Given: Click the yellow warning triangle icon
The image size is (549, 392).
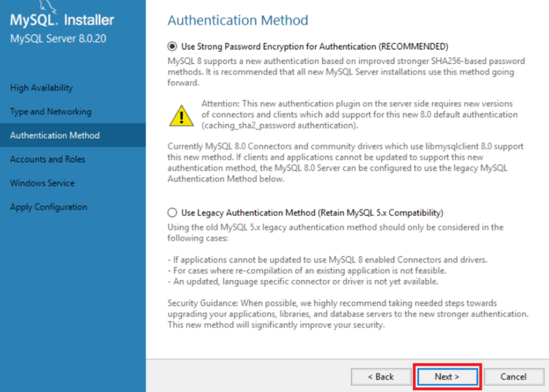Looking at the screenshot, I should coord(181,116).
